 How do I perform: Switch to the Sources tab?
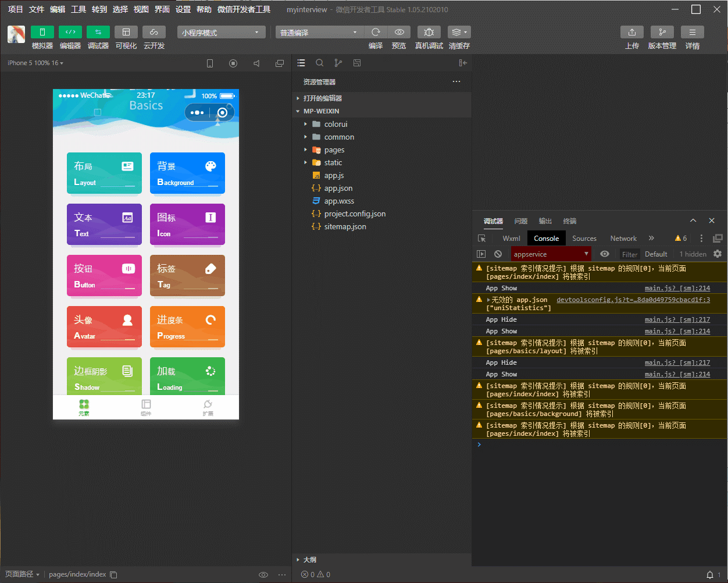click(x=584, y=239)
